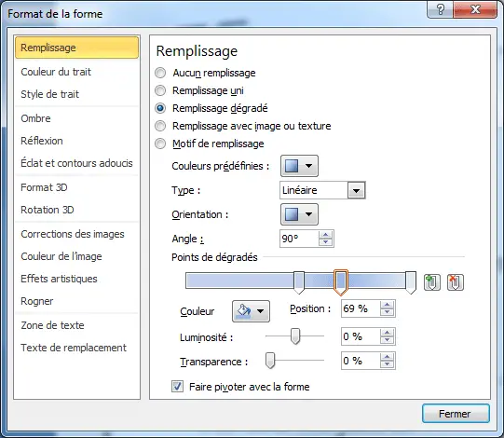Open Éclat et contours adoucis category
The image size is (504, 438).
pos(76,163)
